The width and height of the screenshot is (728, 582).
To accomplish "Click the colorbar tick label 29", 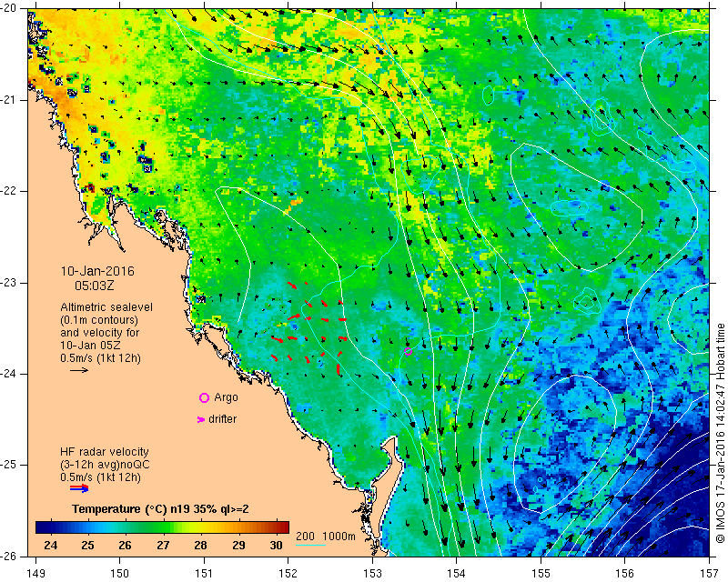I will tap(238, 546).
